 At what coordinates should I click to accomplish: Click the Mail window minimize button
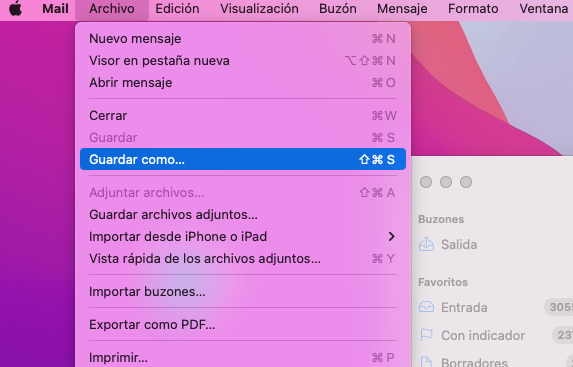click(446, 182)
